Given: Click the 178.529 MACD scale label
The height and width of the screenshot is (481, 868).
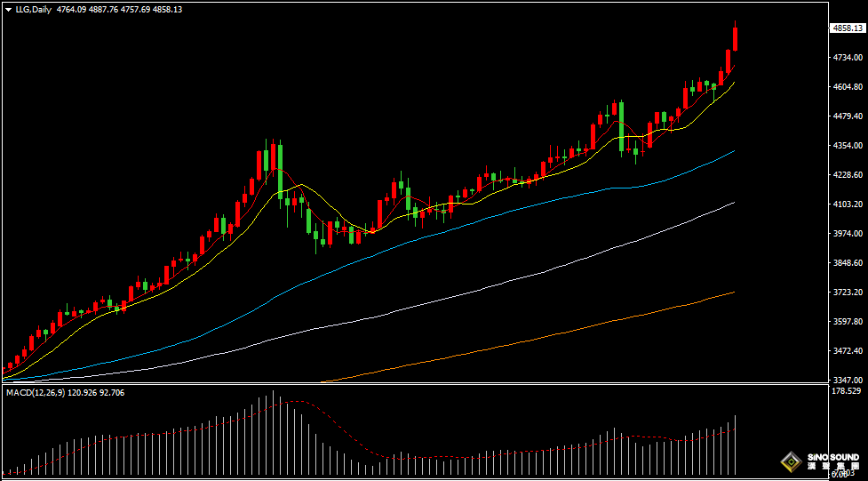Looking at the screenshot, I should pyautogui.click(x=848, y=390).
